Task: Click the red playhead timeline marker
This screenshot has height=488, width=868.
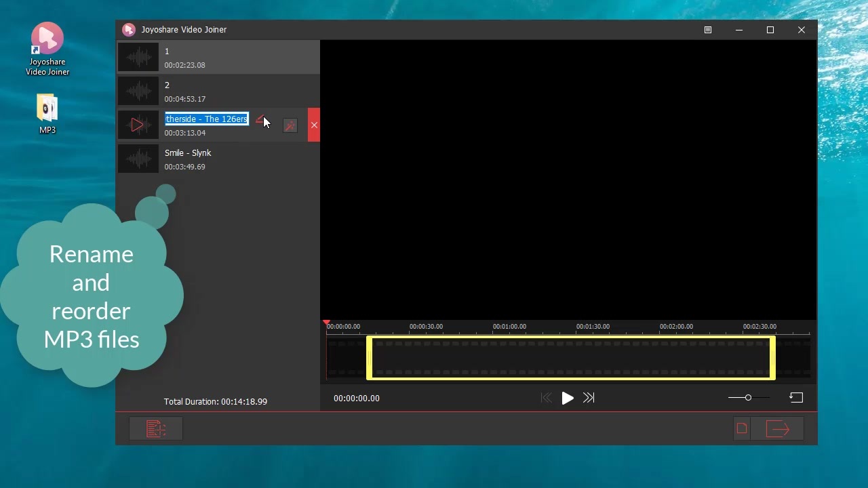Action: 326,323
